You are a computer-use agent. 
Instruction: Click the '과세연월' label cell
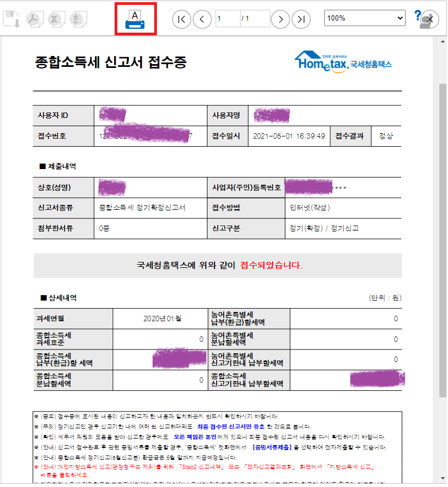(x=73, y=319)
